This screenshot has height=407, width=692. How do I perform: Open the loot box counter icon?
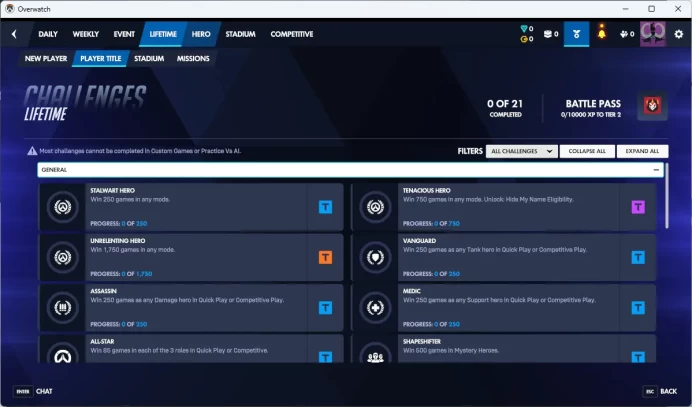[x=551, y=34]
